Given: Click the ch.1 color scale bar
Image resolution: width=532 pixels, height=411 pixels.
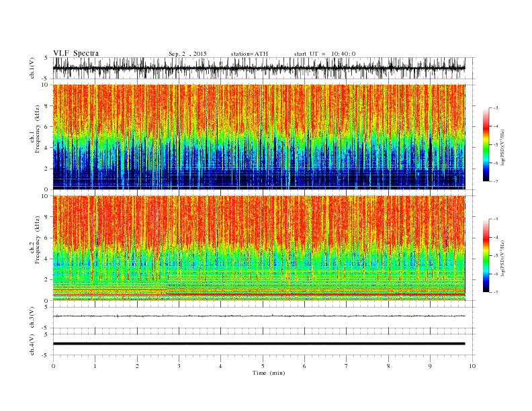Looking at the screenshot, I should [x=486, y=144].
